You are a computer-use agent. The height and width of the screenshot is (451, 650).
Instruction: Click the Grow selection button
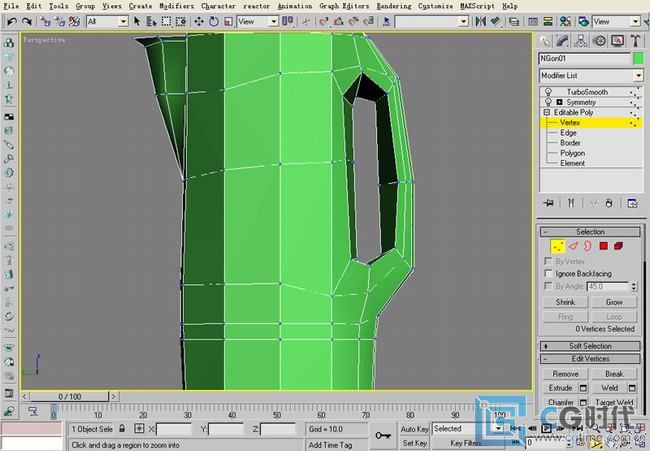pos(614,302)
